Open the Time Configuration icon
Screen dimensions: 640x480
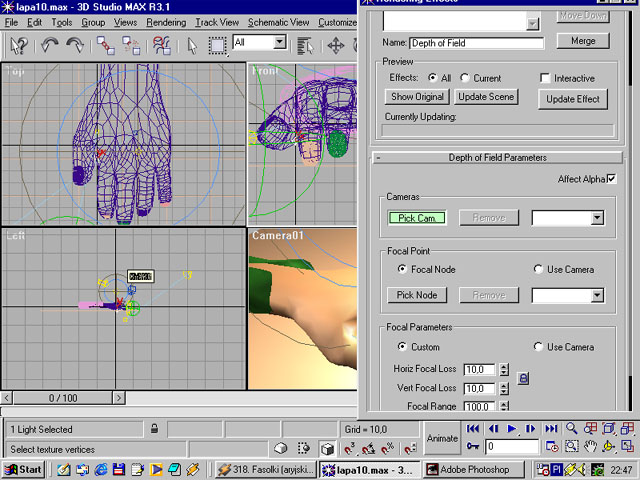click(x=552, y=446)
